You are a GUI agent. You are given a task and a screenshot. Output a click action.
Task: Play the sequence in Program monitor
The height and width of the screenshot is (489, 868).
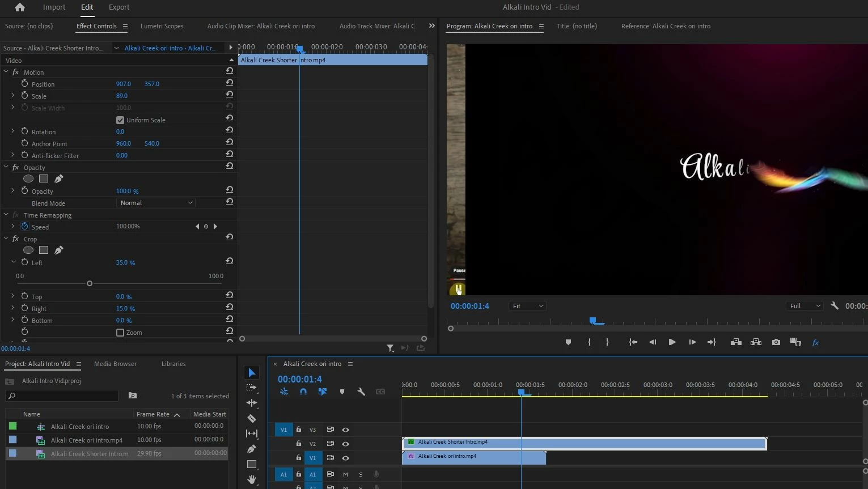pos(672,342)
